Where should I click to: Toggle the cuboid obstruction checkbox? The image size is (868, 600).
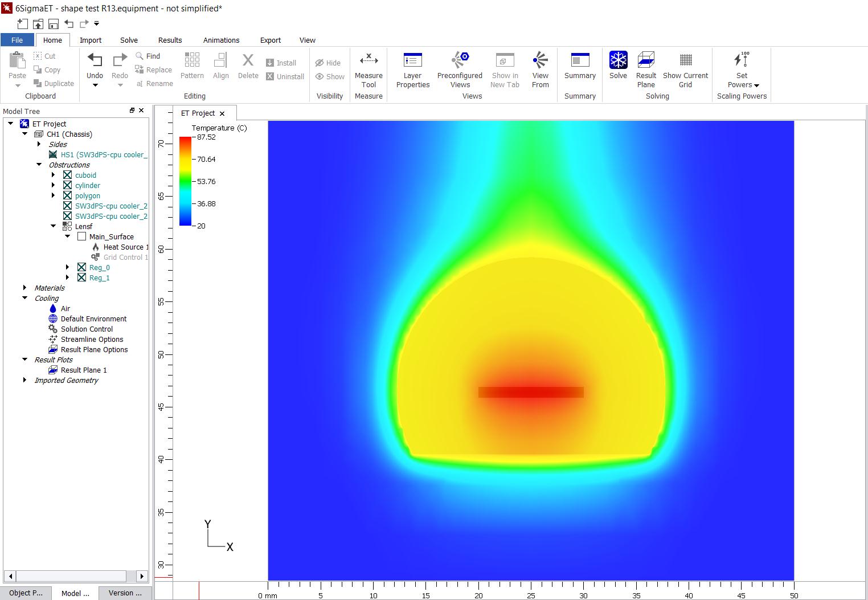(68, 175)
